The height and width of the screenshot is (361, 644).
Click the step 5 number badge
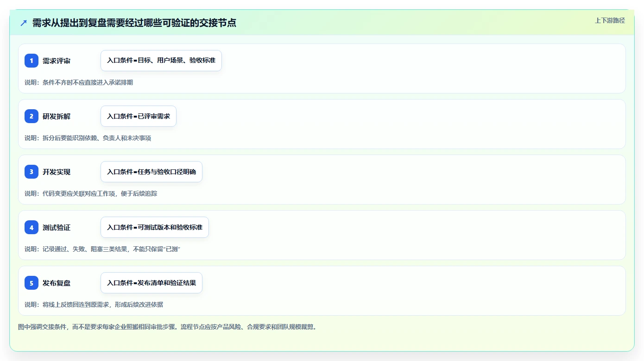[32, 283]
